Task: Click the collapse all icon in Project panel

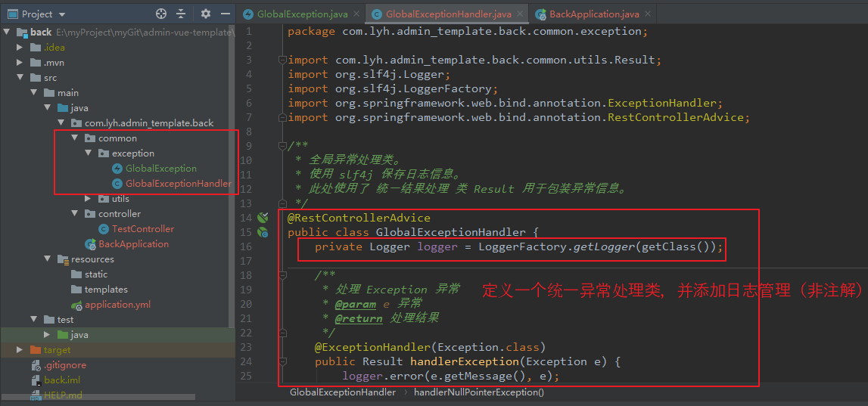Action: point(181,14)
